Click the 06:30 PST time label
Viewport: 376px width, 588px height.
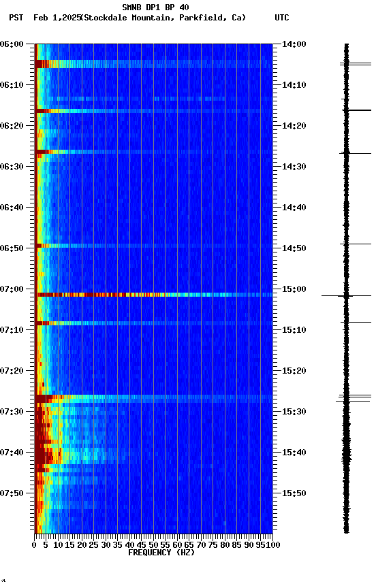tap(12, 167)
